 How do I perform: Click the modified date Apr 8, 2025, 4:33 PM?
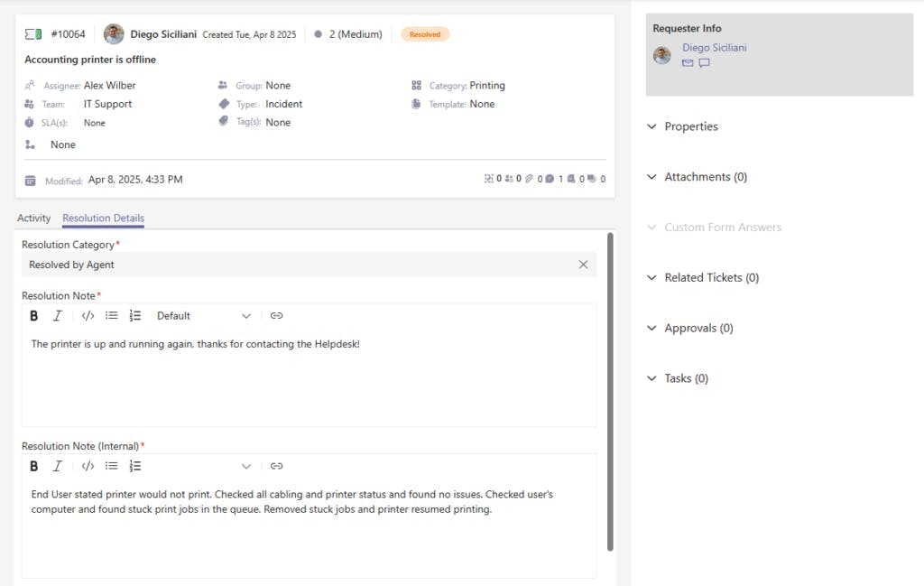click(135, 179)
